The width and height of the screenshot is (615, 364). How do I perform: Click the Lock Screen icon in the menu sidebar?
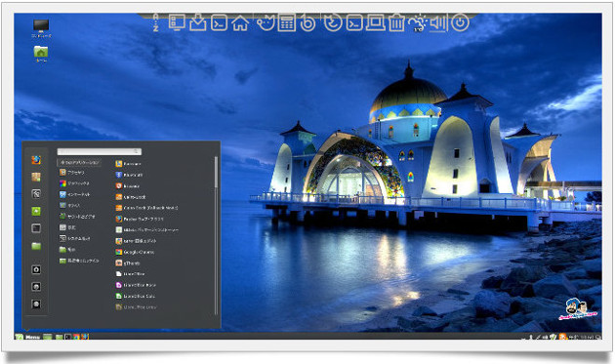pyautogui.click(x=36, y=269)
